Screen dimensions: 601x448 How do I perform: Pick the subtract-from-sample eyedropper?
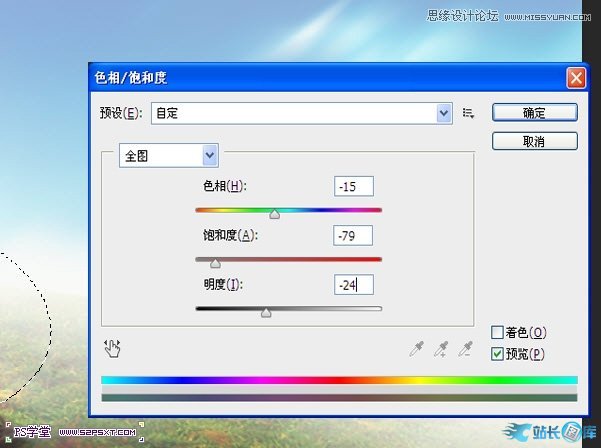pos(465,348)
